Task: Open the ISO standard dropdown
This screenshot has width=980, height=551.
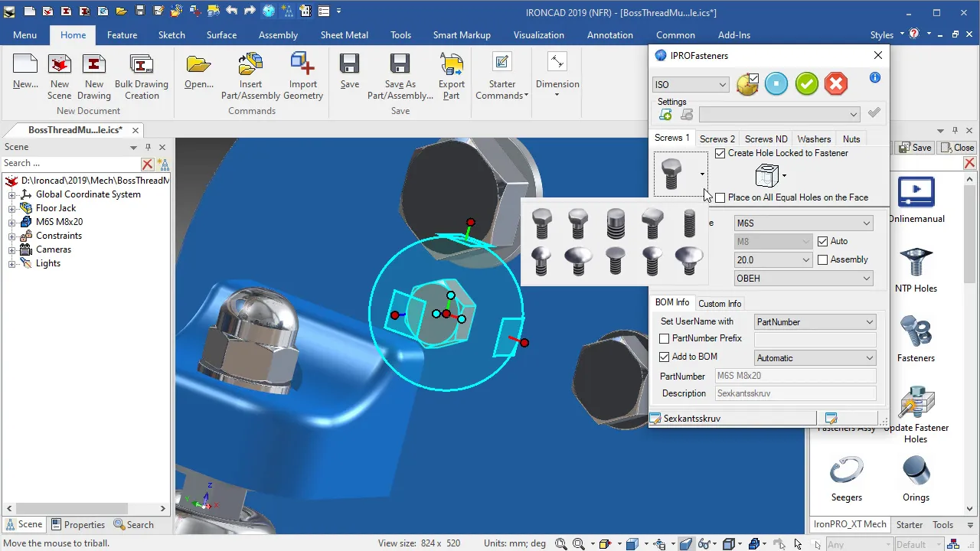Action: [691, 85]
